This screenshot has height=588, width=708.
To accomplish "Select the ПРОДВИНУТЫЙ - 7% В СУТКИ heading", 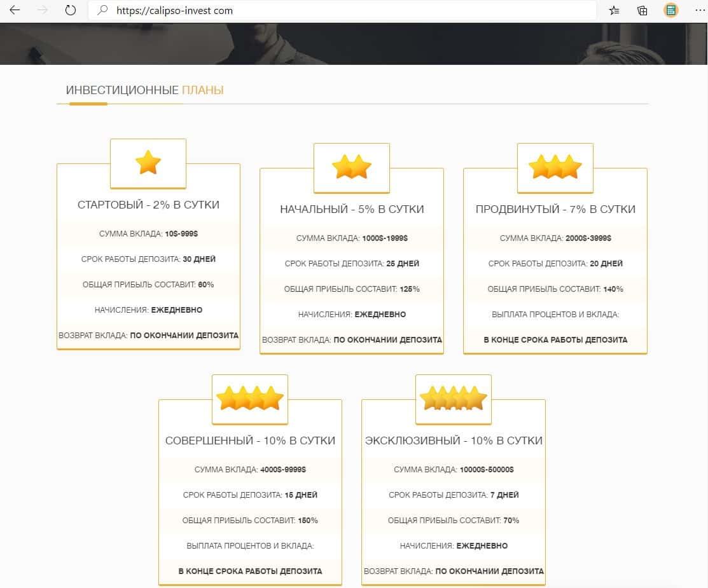I will (x=555, y=209).
